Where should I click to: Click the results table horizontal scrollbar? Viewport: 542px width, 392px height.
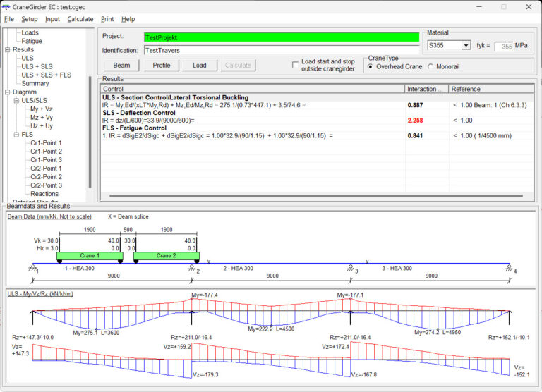[316, 196]
